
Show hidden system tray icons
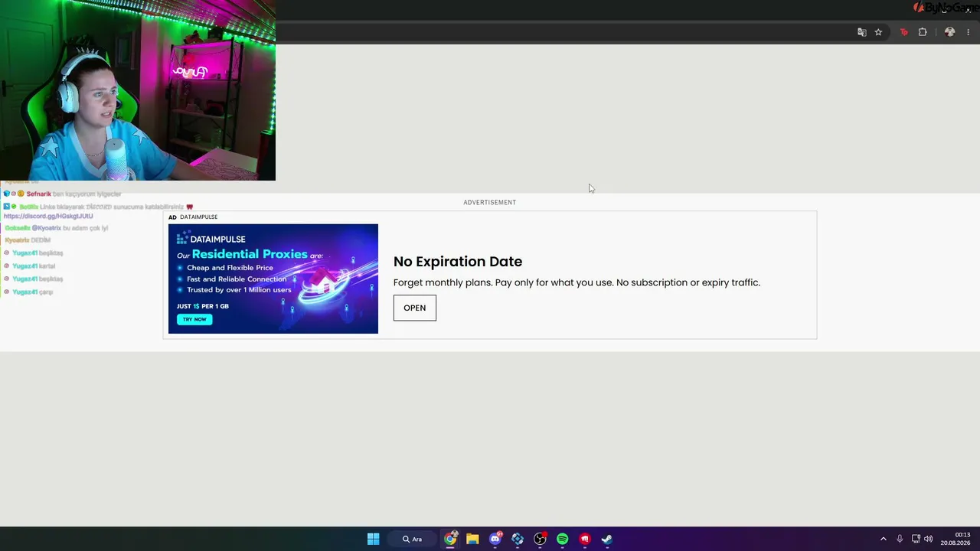tap(883, 539)
